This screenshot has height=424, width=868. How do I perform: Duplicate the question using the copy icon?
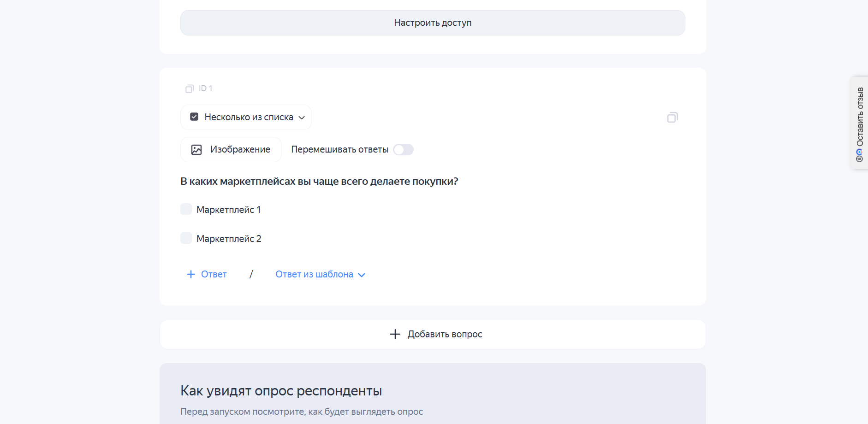click(672, 118)
